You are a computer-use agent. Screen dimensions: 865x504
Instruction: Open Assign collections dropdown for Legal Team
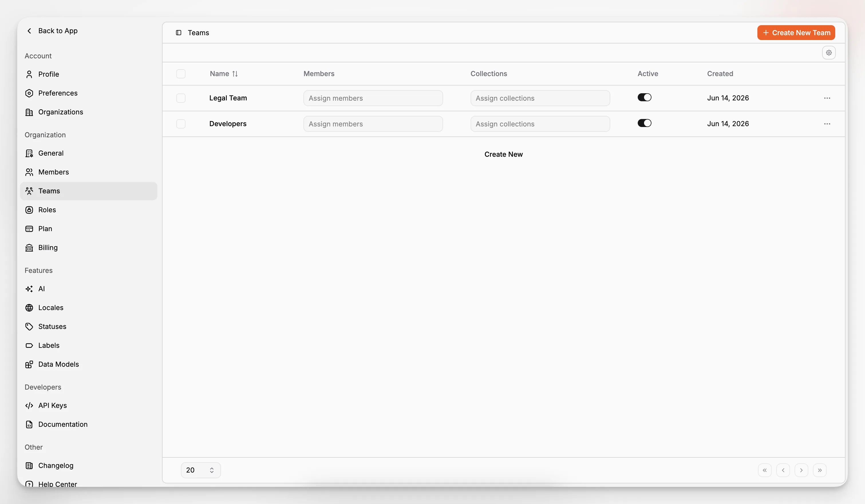point(540,98)
